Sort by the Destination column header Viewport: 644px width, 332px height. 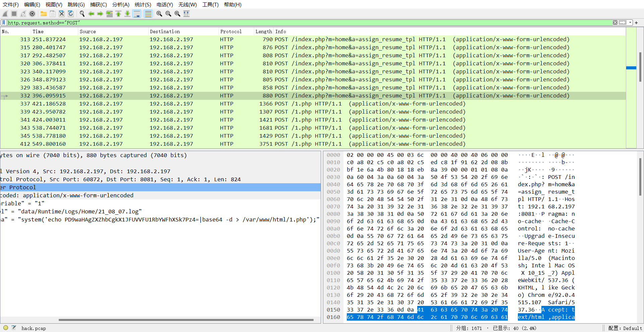pyautogui.click(x=183, y=31)
